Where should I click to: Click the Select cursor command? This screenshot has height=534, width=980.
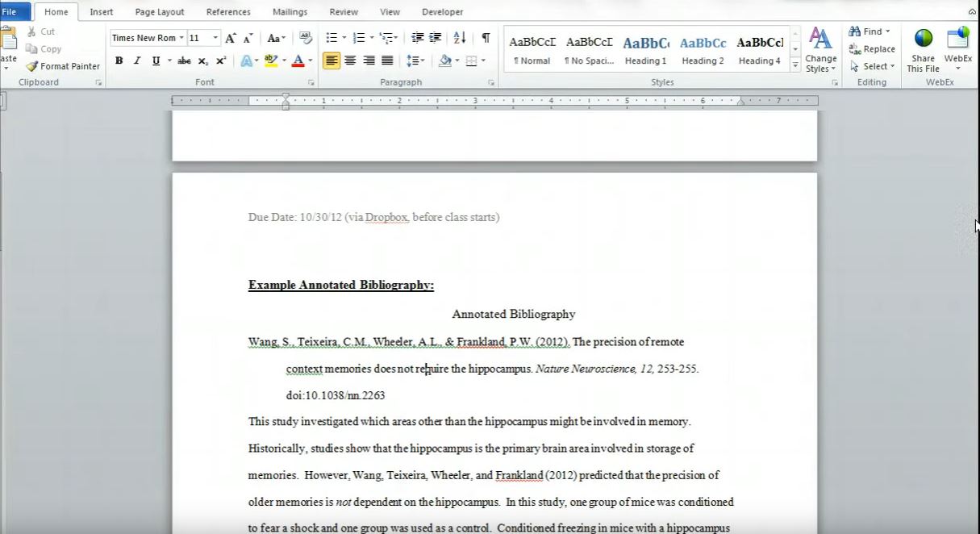872,66
